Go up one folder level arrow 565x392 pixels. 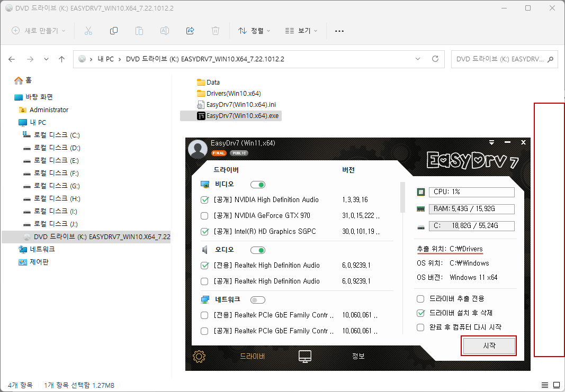point(61,59)
